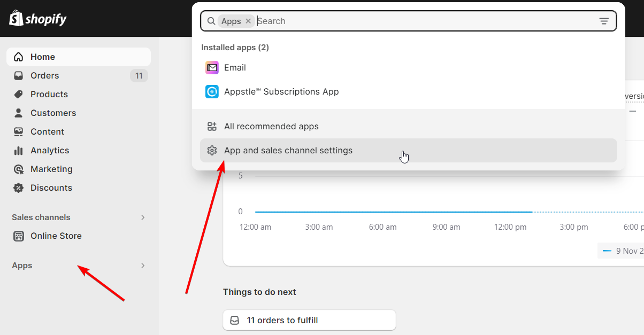This screenshot has width=644, height=335.
Task: Expand the Sales channels chevron
Action: click(x=143, y=217)
